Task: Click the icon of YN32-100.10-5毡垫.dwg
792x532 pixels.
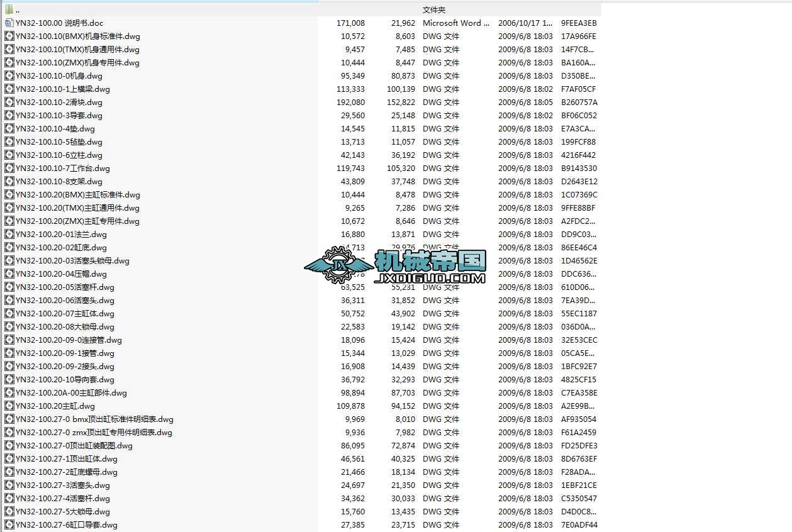Action: (9, 141)
